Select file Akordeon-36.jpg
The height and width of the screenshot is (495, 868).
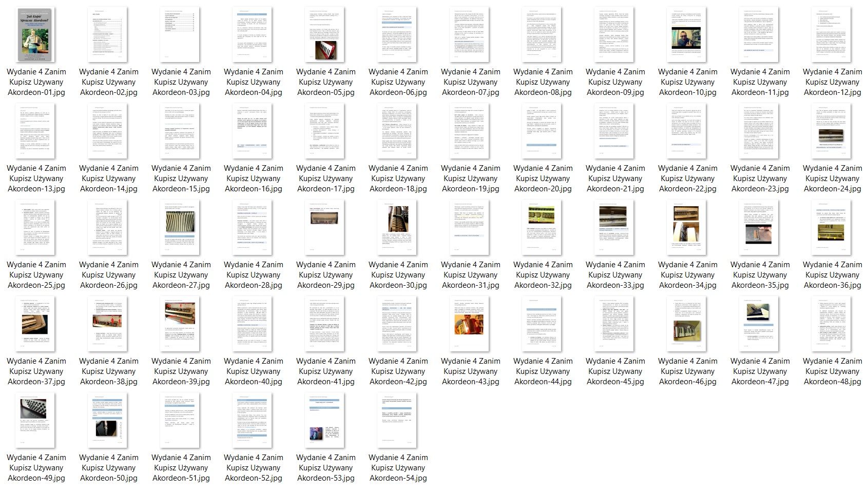[x=832, y=228]
